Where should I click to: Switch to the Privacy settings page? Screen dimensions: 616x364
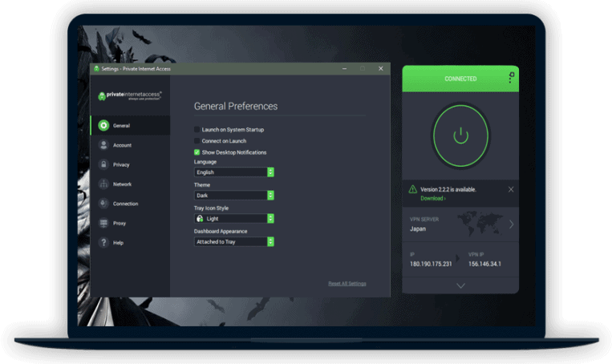point(121,164)
